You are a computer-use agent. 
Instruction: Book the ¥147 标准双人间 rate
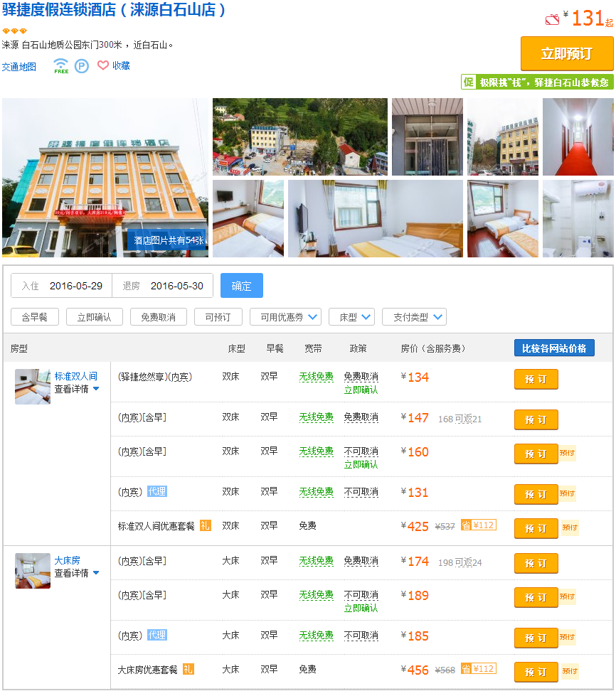[536, 419]
